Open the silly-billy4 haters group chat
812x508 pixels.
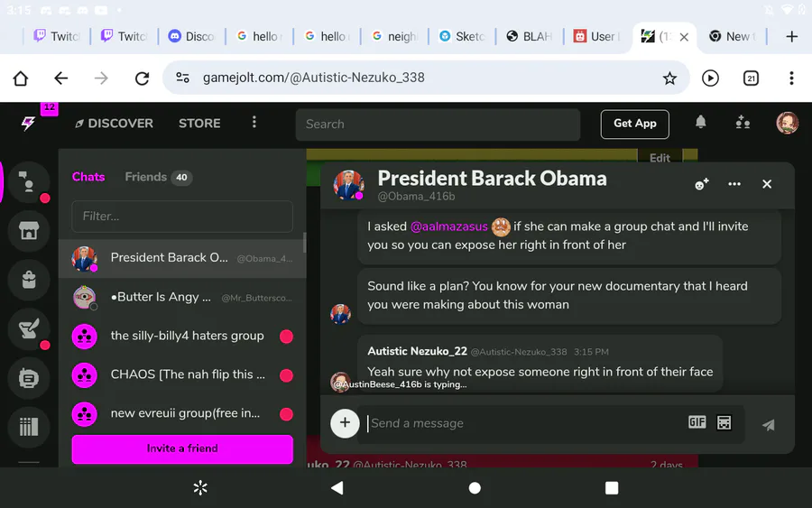pyautogui.click(x=182, y=336)
